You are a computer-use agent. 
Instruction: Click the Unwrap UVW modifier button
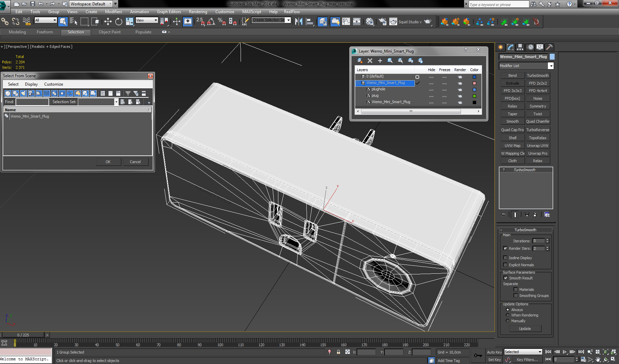tap(537, 146)
